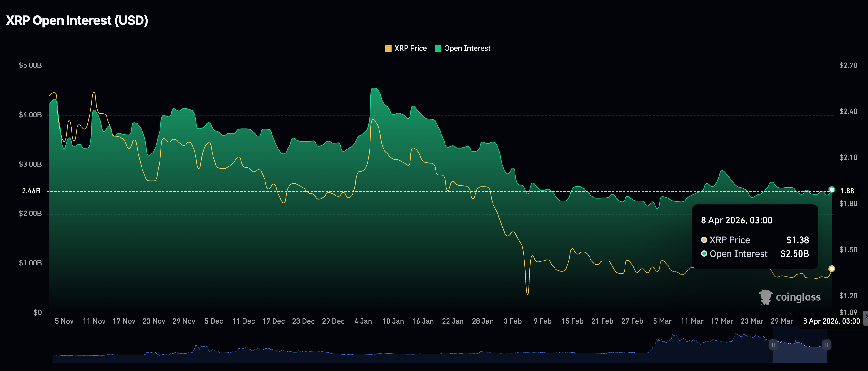Click the green Open Interest endpoint marker

[x=832, y=190]
